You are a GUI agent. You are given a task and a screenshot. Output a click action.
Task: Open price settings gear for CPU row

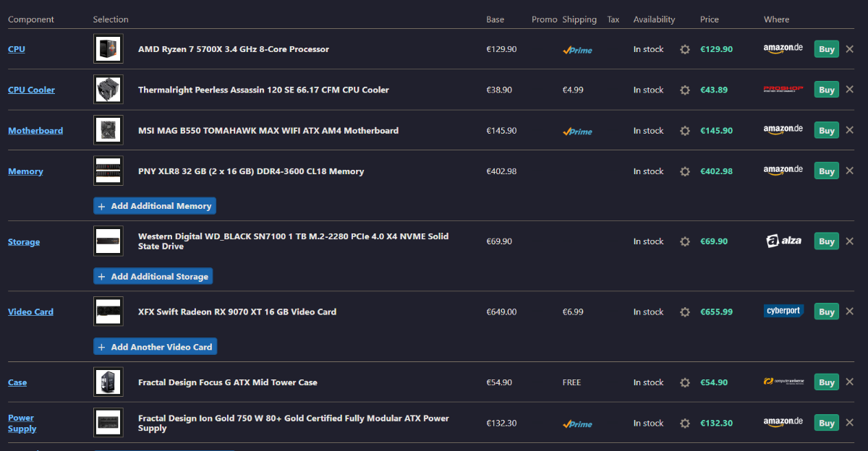(685, 49)
